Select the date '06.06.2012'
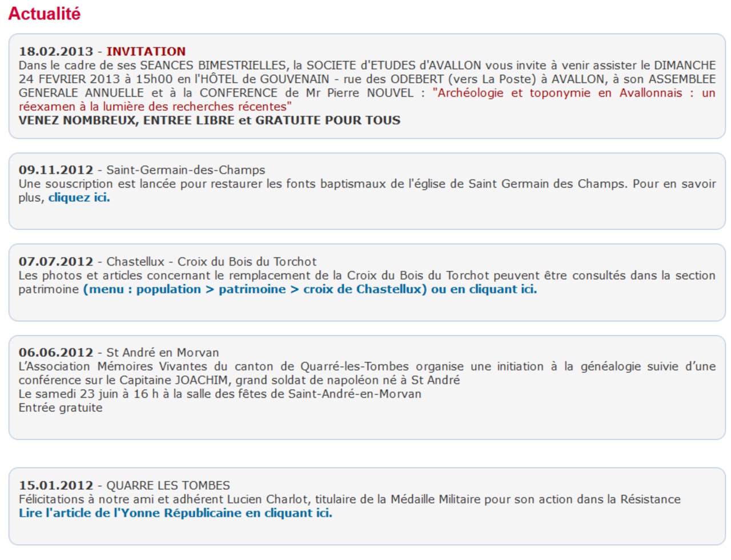The image size is (731, 560). (56, 353)
